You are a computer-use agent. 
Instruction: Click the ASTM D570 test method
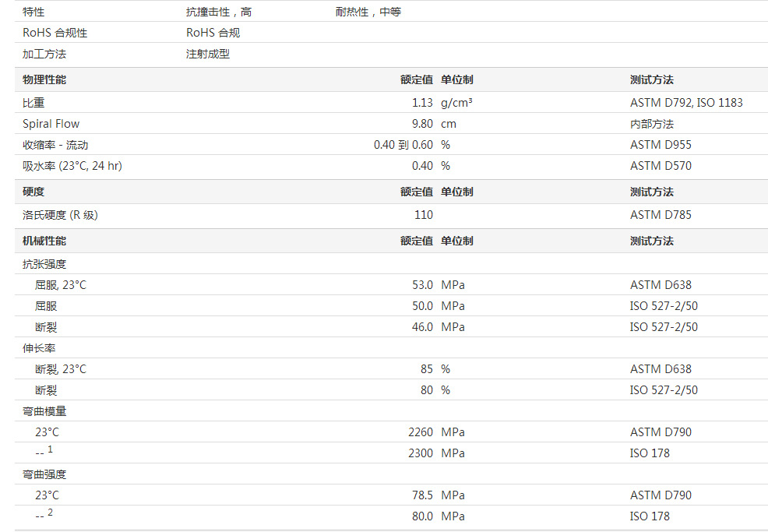661,166
